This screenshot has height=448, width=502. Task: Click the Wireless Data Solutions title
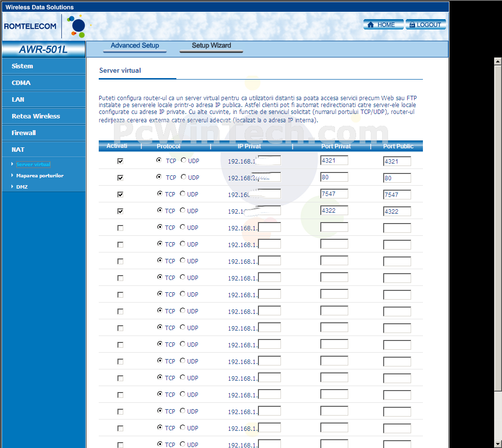click(x=39, y=7)
